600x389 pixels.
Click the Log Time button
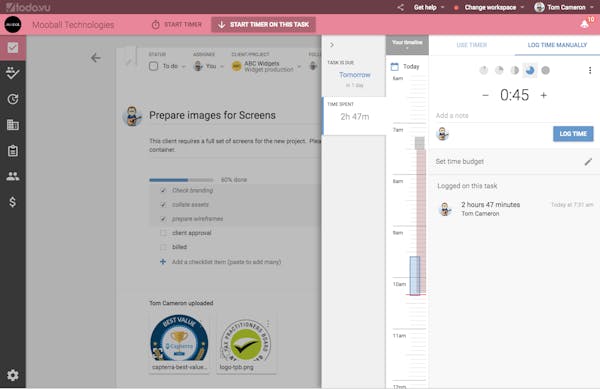573,134
